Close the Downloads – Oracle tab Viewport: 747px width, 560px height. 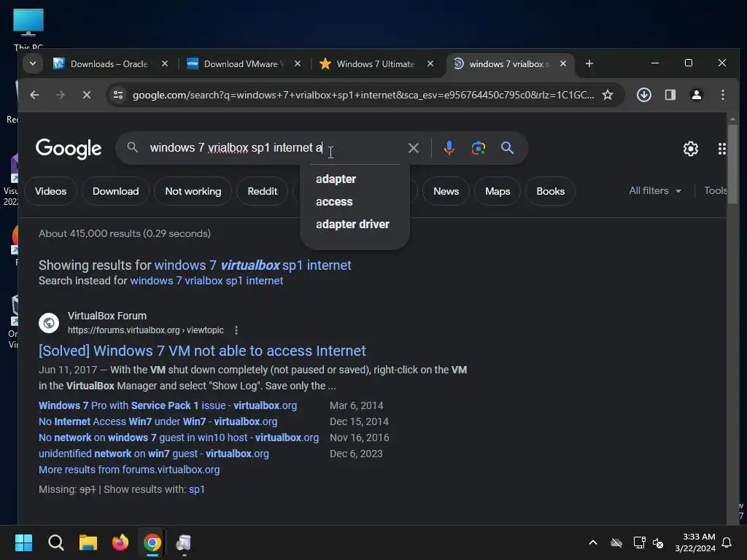pos(165,63)
